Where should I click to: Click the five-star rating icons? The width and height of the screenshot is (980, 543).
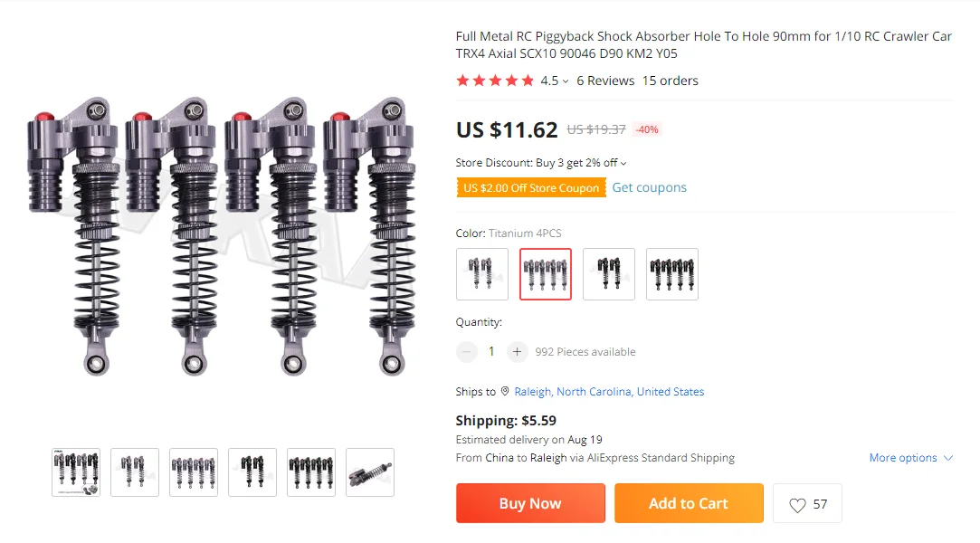click(x=495, y=81)
